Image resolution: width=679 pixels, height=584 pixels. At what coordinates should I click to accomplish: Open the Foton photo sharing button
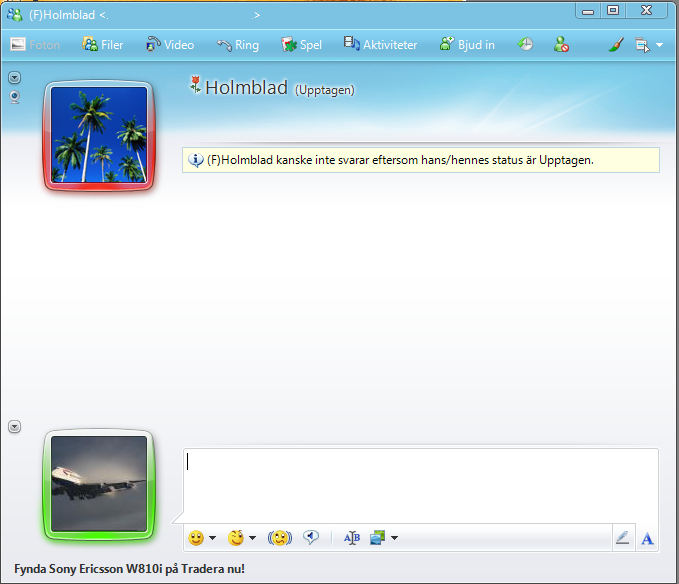[x=35, y=45]
